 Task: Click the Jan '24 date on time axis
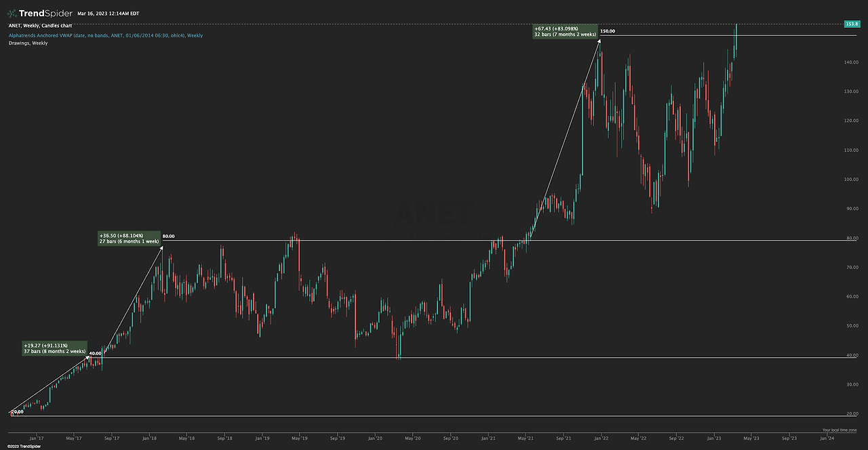point(827,438)
